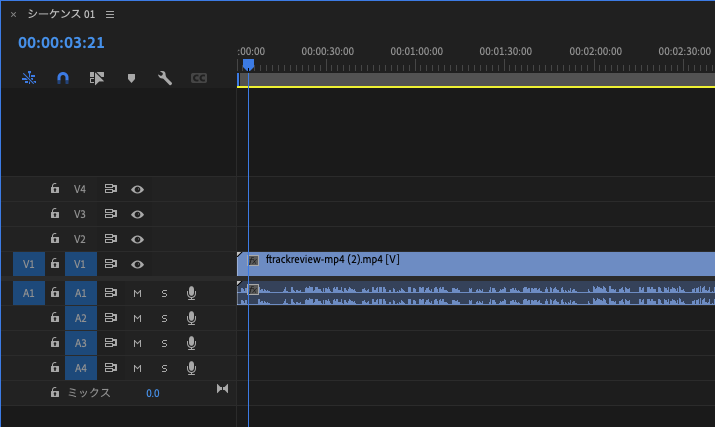715x427 pixels.
Task: Mute the A2 audio track
Action: click(x=137, y=318)
